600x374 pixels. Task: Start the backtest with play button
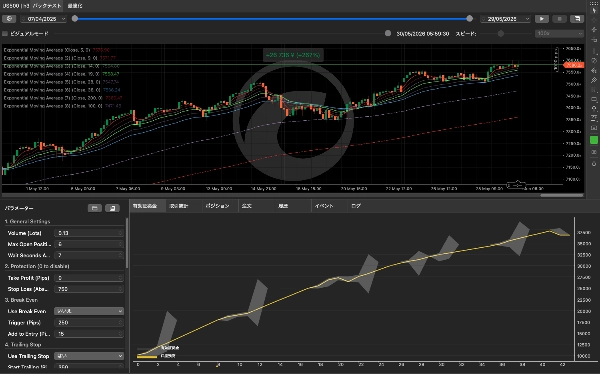pos(541,18)
